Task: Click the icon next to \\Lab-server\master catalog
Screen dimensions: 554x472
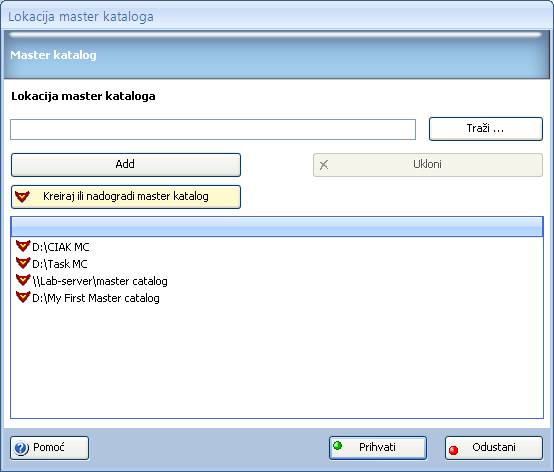Action: click(x=23, y=280)
